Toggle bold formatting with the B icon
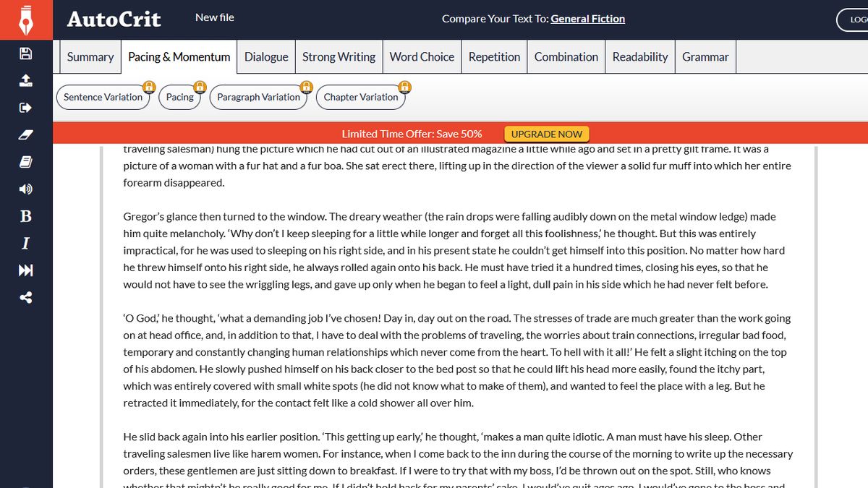Image resolution: width=868 pixels, height=488 pixels. click(25, 216)
